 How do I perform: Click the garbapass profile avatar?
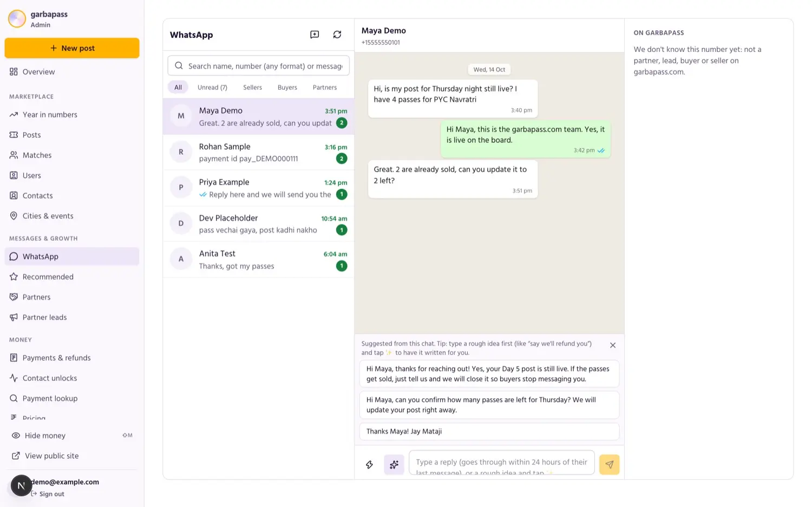[17, 19]
